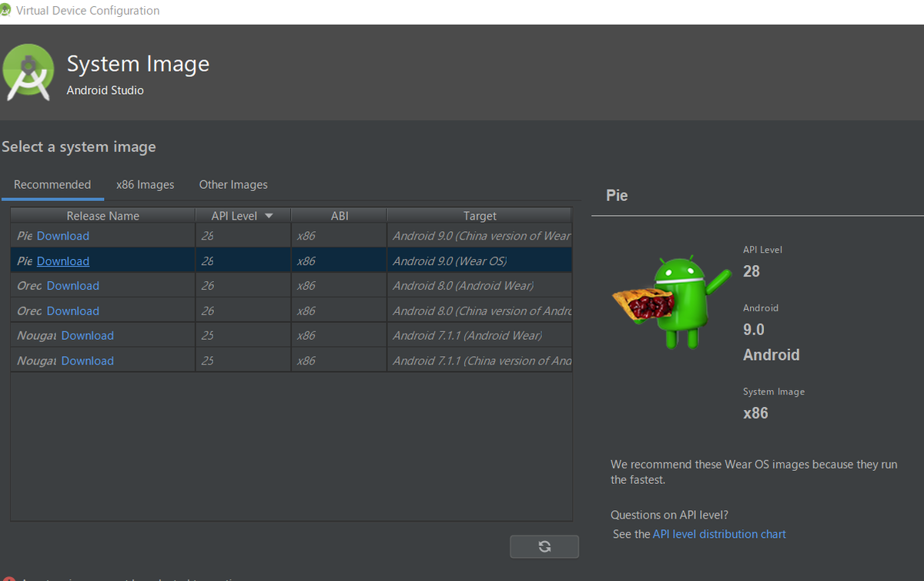Download Pie China version of Wear image

click(x=63, y=236)
